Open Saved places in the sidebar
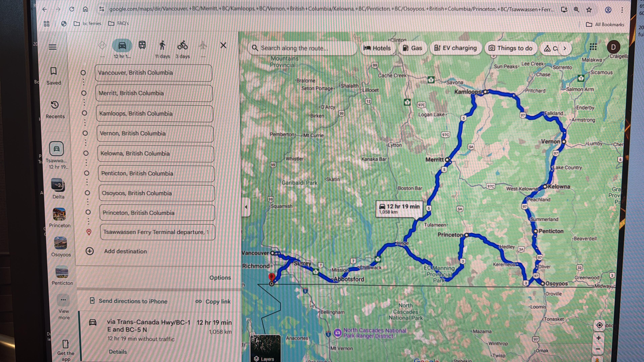The image size is (644, 362). [x=53, y=76]
